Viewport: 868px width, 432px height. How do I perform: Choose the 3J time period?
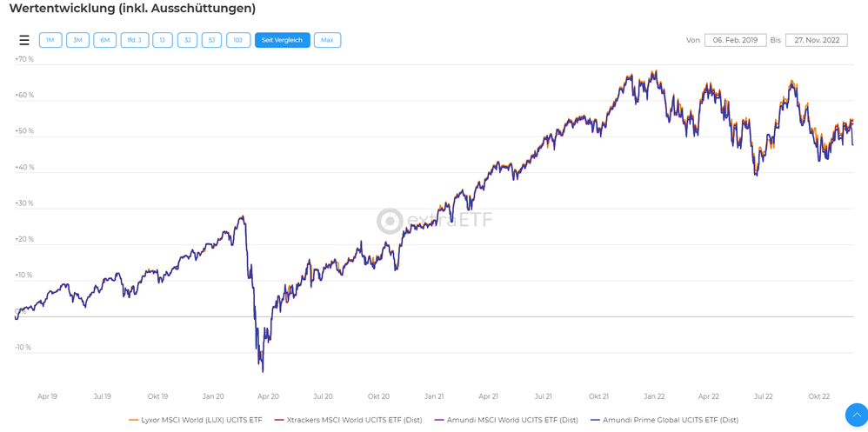click(187, 40)
